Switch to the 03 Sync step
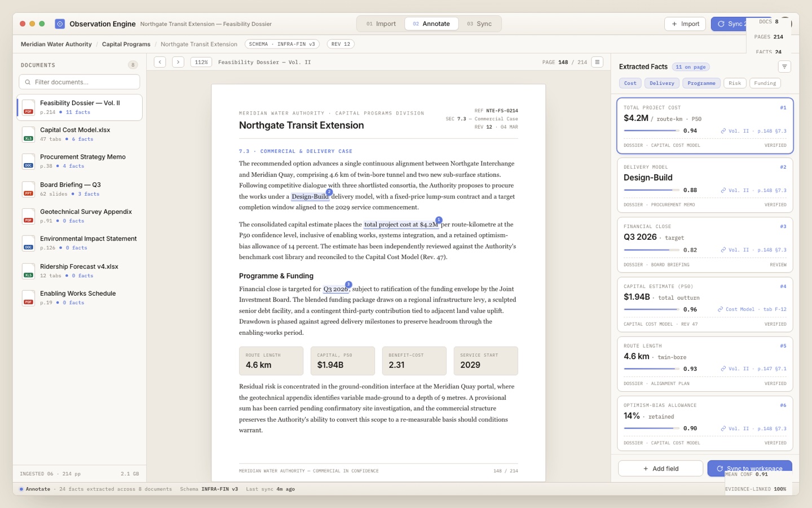 [479, 24]
